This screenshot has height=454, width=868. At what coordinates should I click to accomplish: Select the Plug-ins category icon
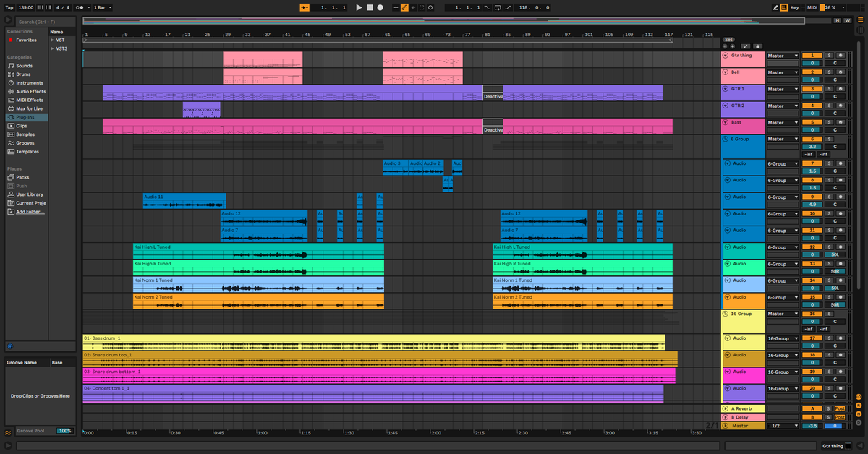click(11, 117)
